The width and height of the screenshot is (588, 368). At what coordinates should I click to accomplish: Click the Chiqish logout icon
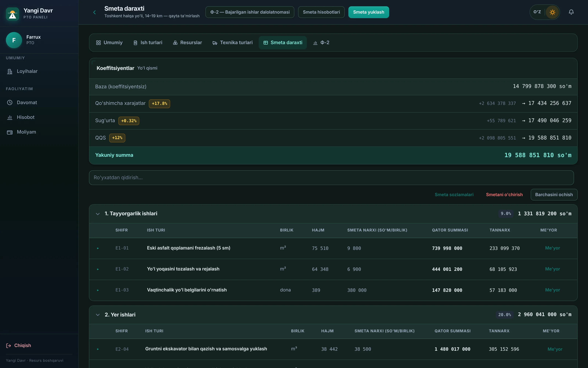[x=8, y=346]
